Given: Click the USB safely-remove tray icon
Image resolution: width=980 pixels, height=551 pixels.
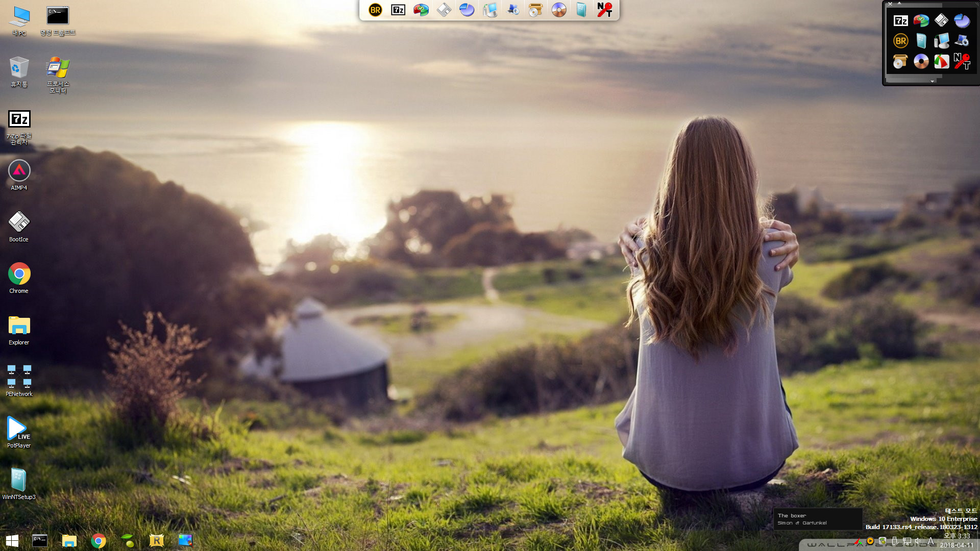Looking at the screenshot, I should coord(895,541).
